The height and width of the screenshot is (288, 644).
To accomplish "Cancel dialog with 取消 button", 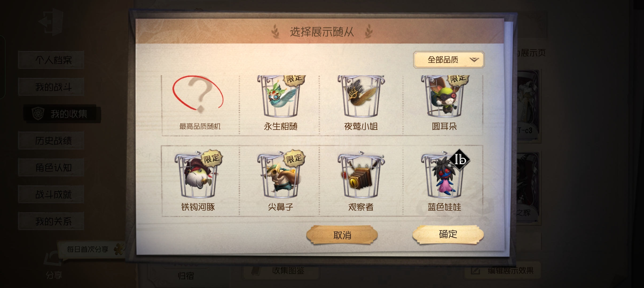I will coord(342,235).
